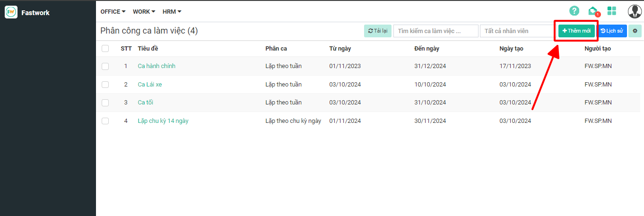This screenshot has width=644, height=216.
Task: Check the box for Ca hành chính row
Action: click(105, 66)
